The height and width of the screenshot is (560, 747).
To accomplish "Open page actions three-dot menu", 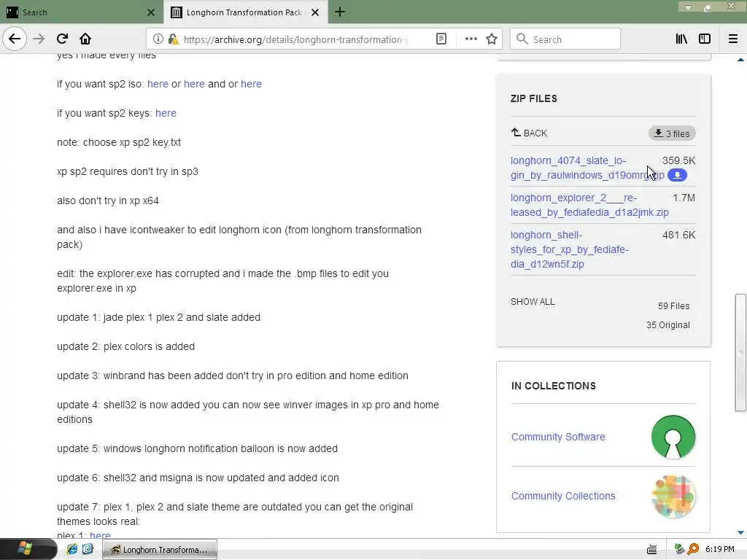I will click(471, 39).
